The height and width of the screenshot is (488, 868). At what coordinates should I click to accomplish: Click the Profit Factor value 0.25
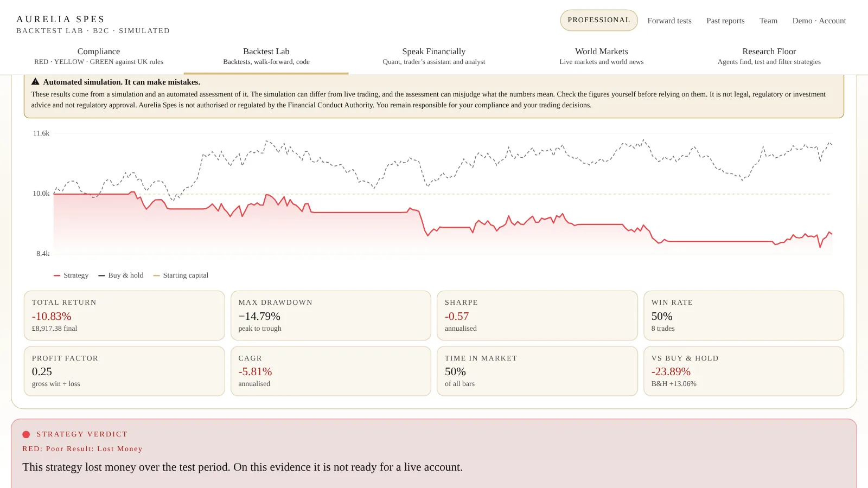click(x=42, y=371)
